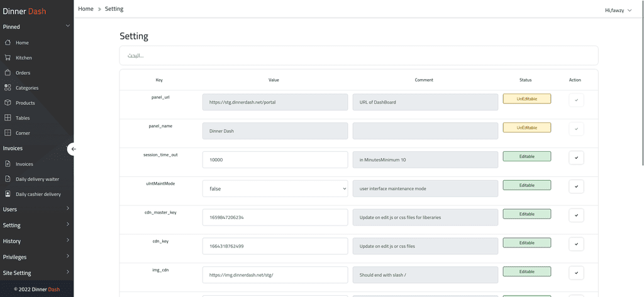Screen dimensions: 644x297
Task: Click the Value column header
Action: [274, 80]
